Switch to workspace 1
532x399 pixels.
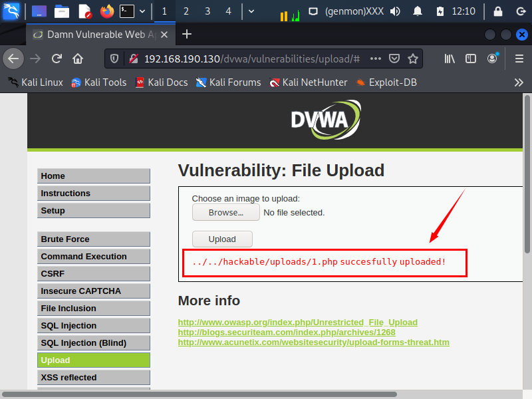(x=164, y=11)
